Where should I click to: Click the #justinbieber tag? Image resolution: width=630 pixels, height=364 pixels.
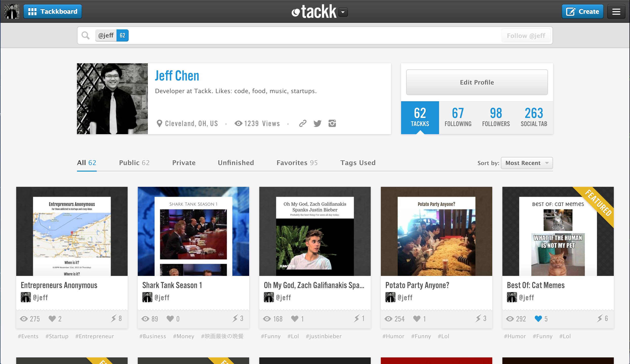pyautogui.click(x=324, y=336)
